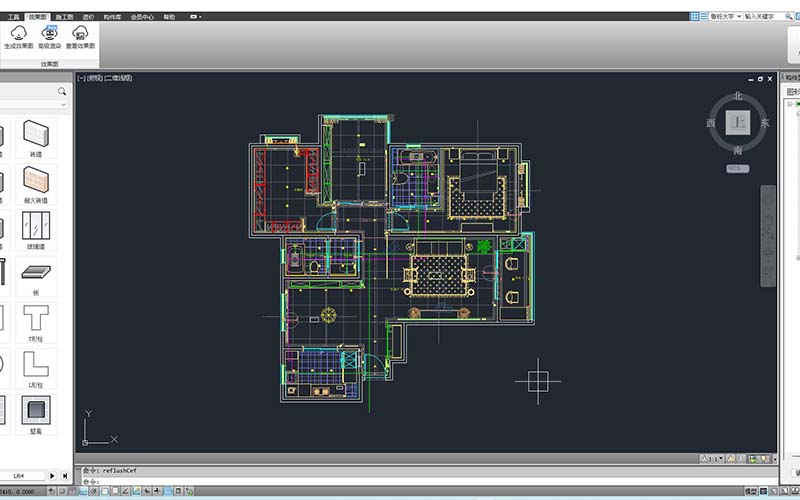Viewport: 800px width, 500px height.
Task: Click the 生成效果图 cloud icon
Action: pyautogui.click(x=19, y=33)
